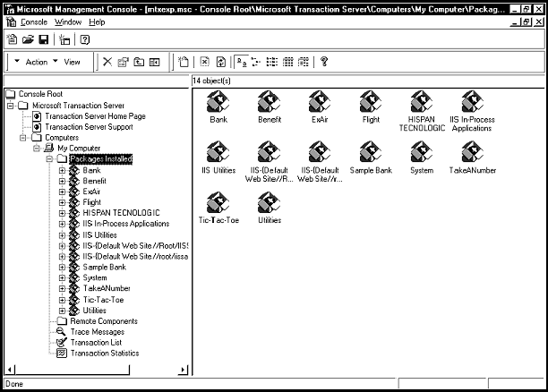The width and height of the screenshot is (548, 392).
Task: Click the Refresh toolbar icon
Action: [219, 62]
